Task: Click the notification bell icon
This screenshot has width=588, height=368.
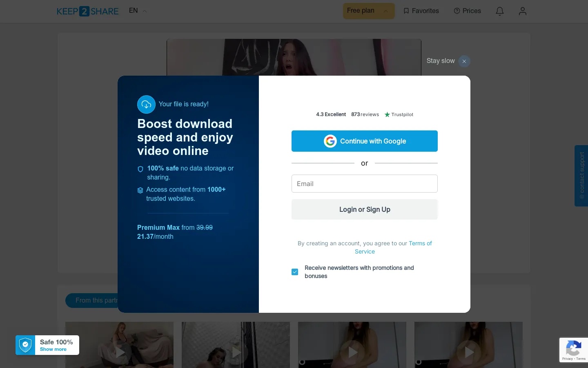Action: coord(500,11)
